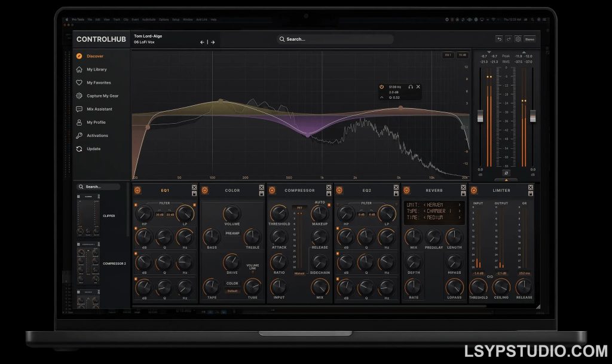Open the Update section
The width and height of the screenshot is (612, 364).
coord(94,148)
